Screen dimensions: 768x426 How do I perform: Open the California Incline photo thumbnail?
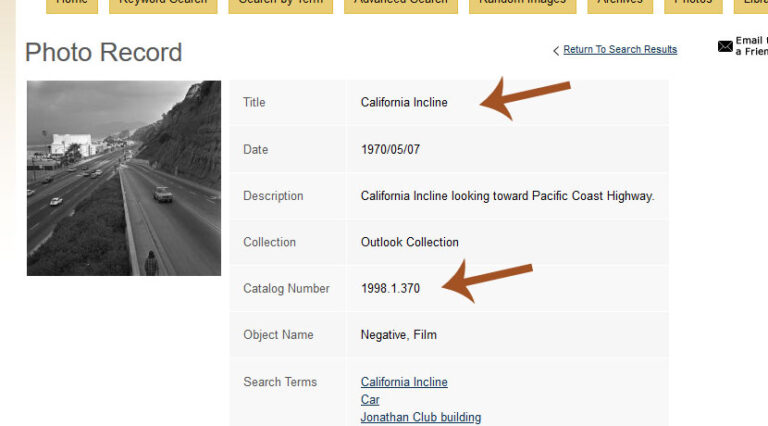click(x=124, y=178)
